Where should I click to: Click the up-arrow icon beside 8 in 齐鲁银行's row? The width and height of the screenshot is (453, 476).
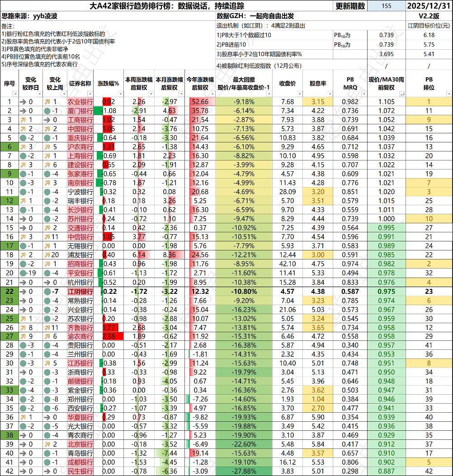click(23, 328)
